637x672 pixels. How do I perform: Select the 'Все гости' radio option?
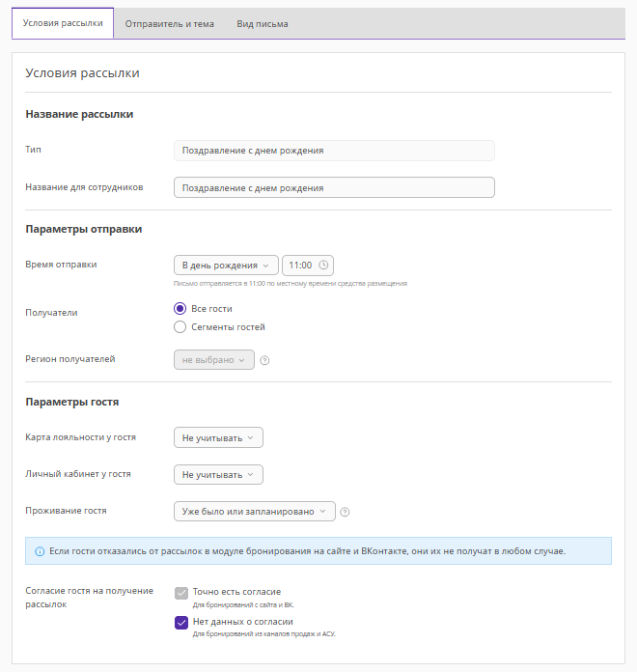coord(180,309)
